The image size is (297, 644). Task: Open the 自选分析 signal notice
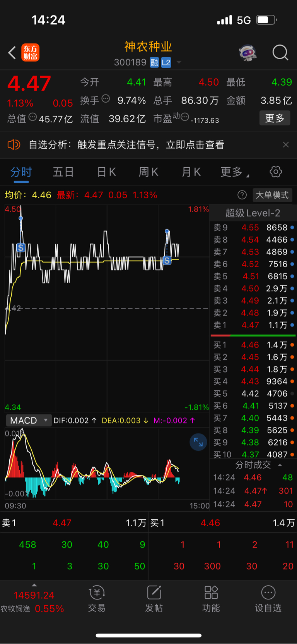(x=126, y=145)
